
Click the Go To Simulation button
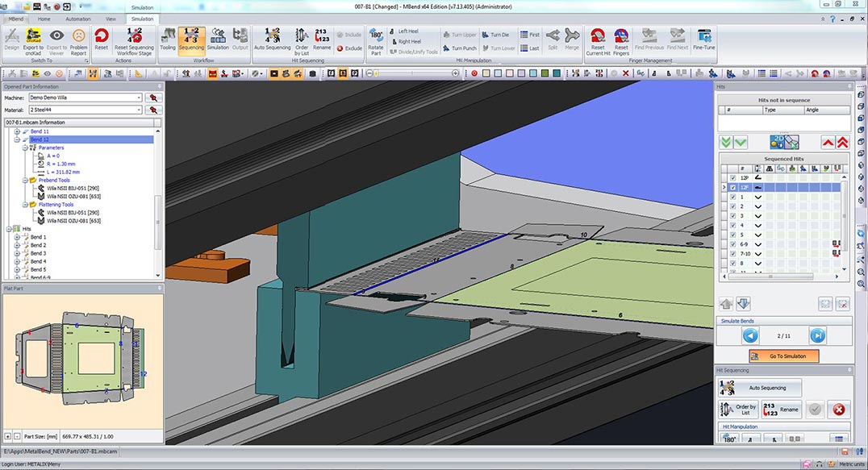coord(782,356)
